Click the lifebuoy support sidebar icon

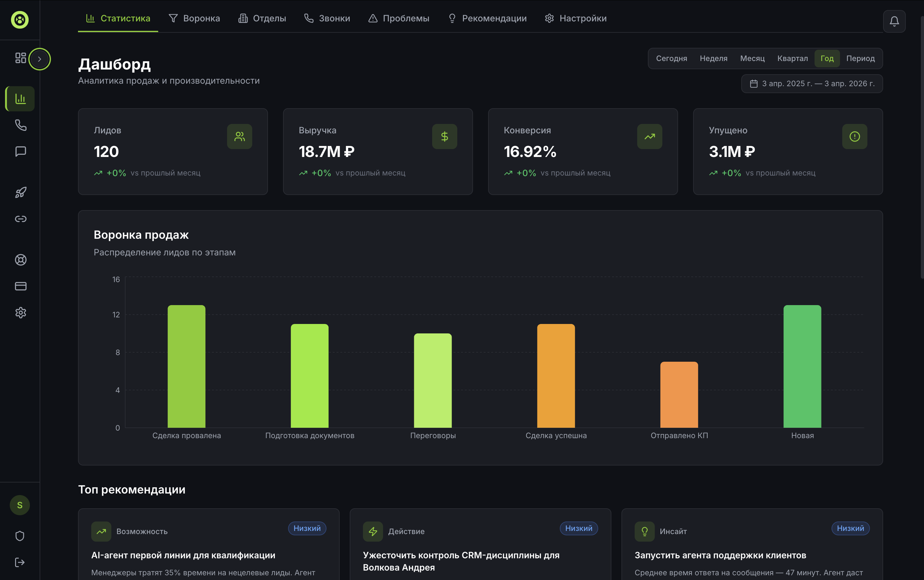[x=20, y=260]
